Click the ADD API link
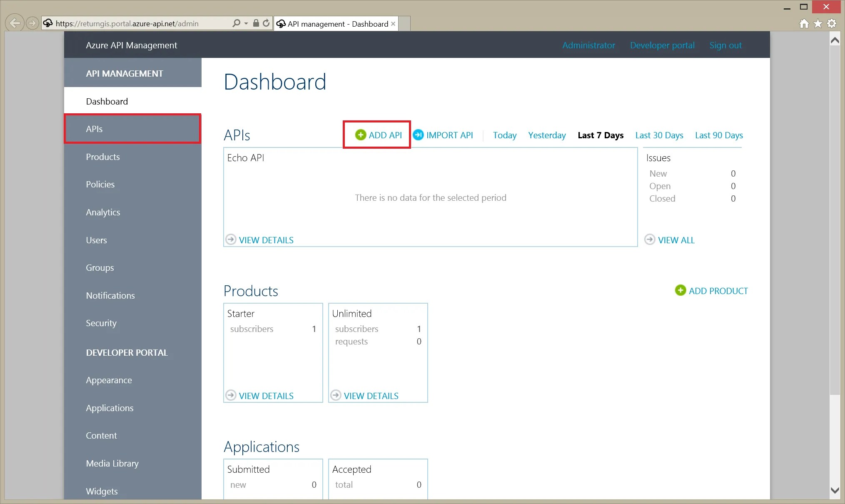 pos(385,135)
